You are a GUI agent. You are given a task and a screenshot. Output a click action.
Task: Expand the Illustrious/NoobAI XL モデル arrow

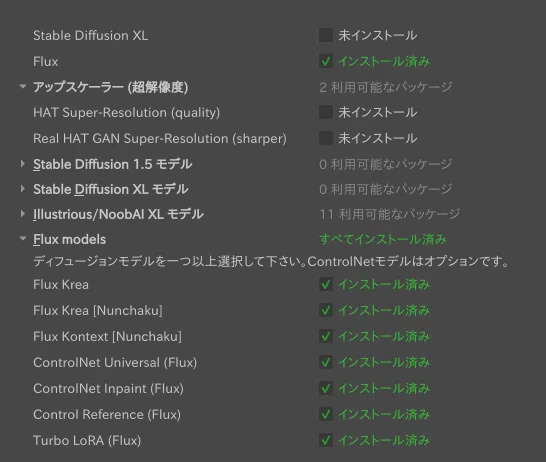(23, 214)
